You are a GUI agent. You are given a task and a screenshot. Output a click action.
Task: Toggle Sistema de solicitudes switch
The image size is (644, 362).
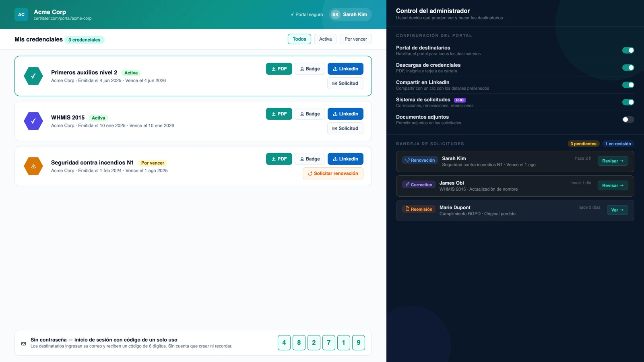coord(628,102)
